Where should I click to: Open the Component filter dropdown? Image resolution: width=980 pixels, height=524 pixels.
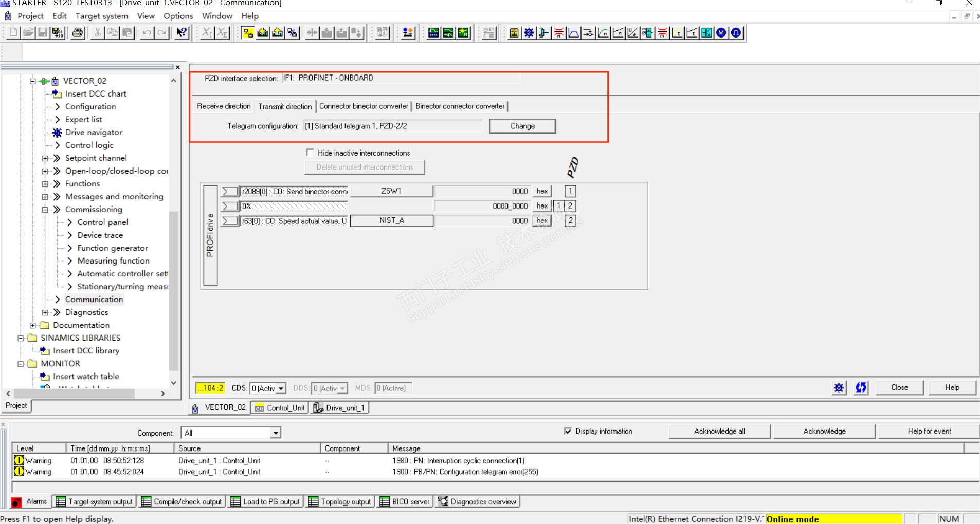point(276,433)
